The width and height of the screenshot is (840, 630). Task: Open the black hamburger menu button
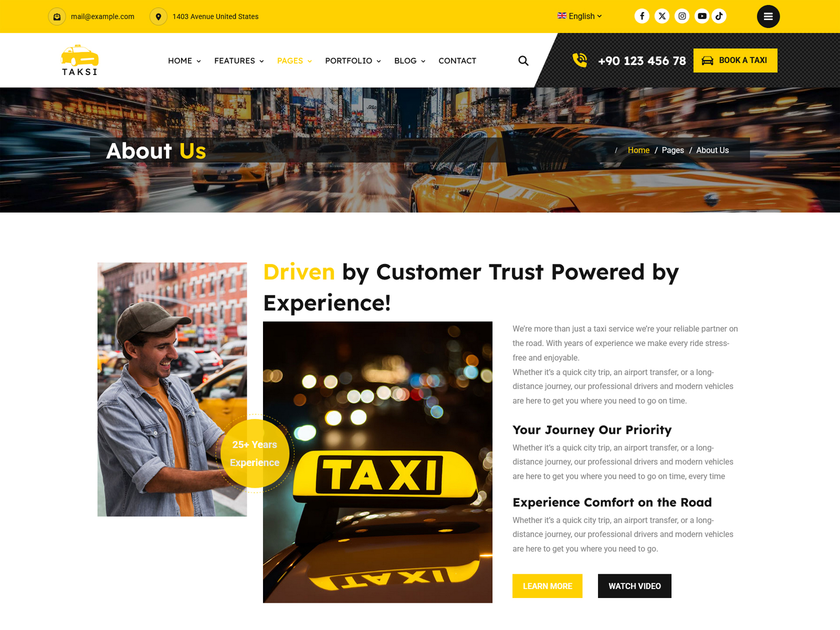click(x=768, y=16)
